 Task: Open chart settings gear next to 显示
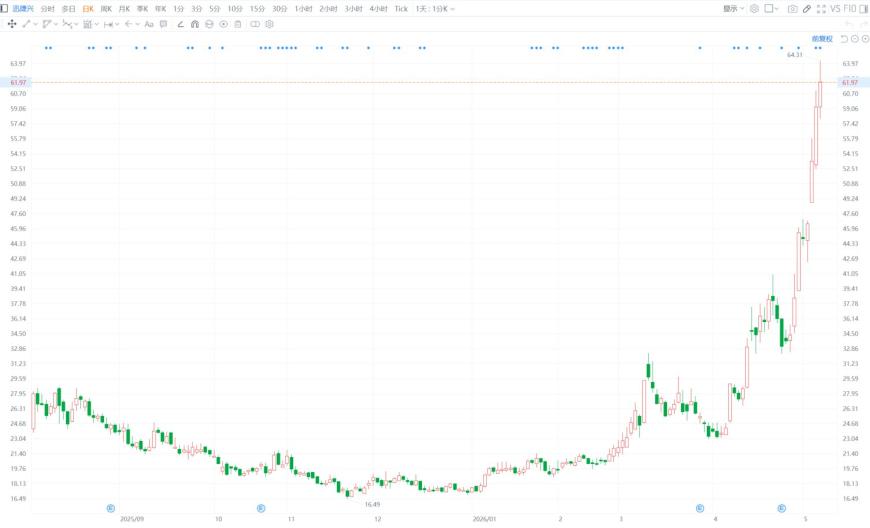(x=754, y=9)
